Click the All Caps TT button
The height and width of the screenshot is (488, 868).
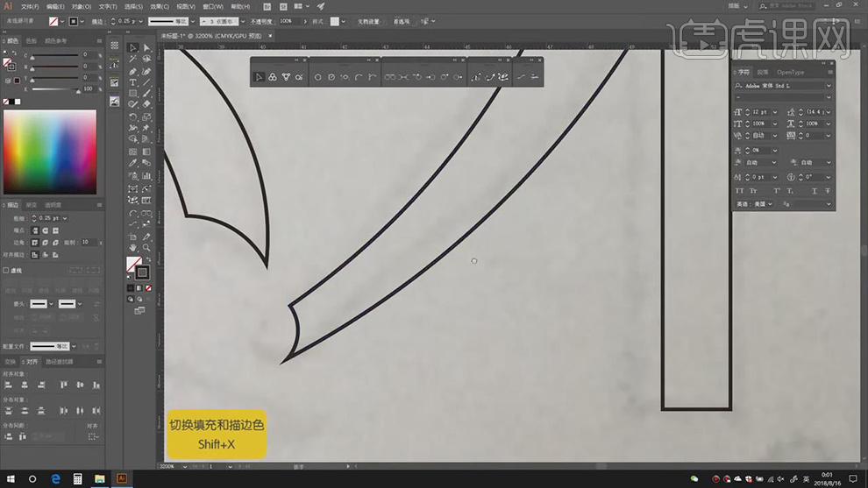pyautogui.click(x=739, y=190)
